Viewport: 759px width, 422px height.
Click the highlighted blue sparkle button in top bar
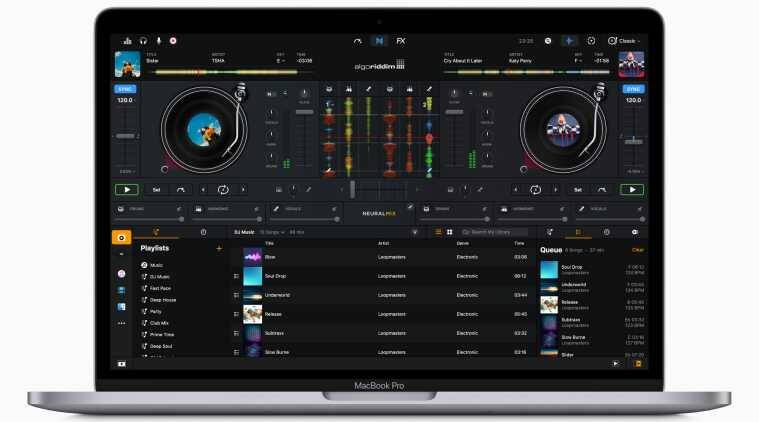coord(569,41)
